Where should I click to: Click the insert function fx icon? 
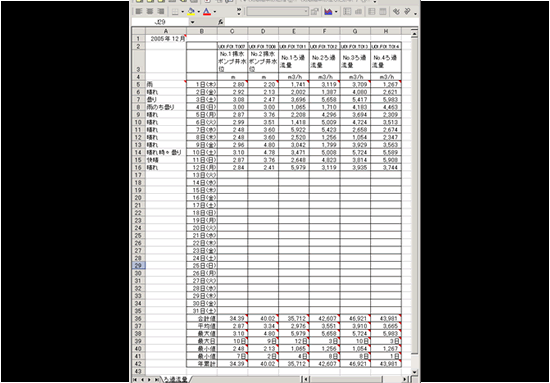(220, 22)
